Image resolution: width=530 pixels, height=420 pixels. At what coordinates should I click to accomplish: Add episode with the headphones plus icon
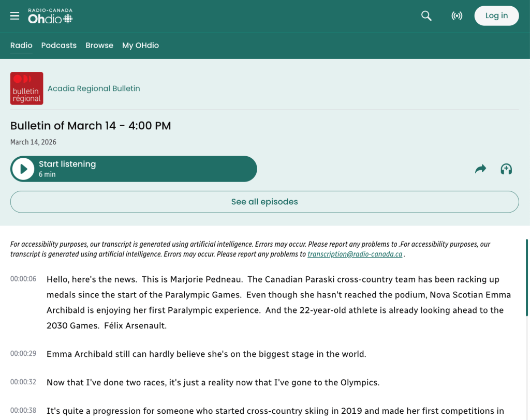[506, 169]
